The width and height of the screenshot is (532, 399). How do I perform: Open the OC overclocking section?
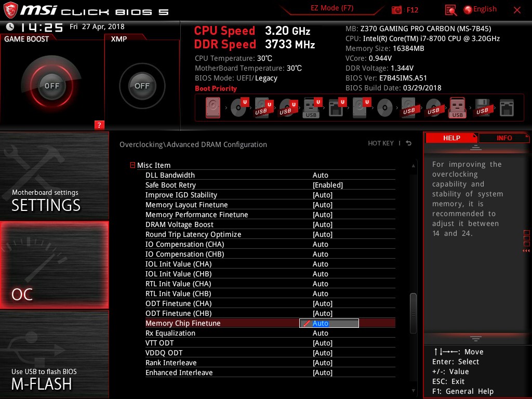[54, 265]
